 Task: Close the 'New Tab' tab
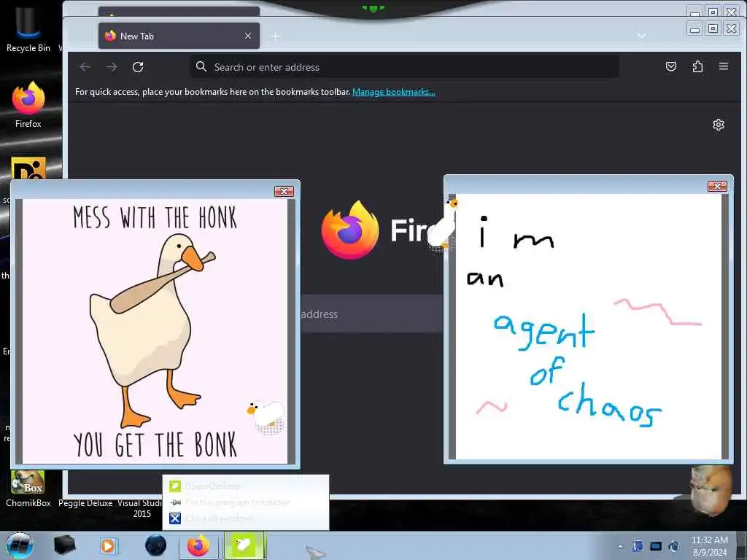pyautogui.click(x=248, y=36)
